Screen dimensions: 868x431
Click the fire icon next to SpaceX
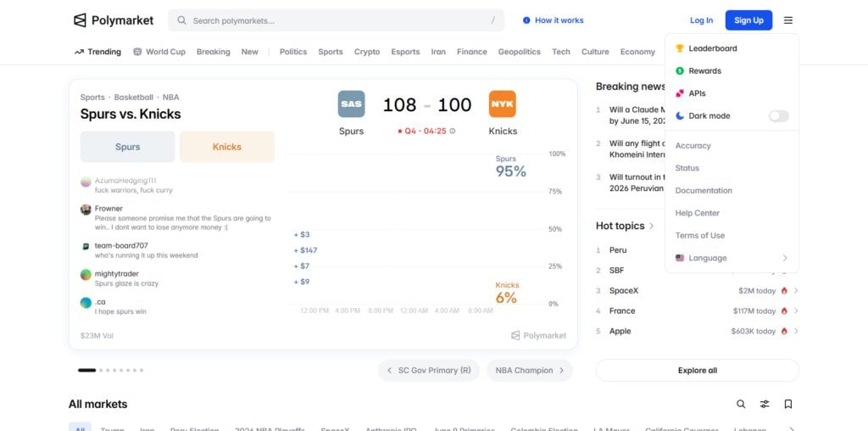pos(784,291)
